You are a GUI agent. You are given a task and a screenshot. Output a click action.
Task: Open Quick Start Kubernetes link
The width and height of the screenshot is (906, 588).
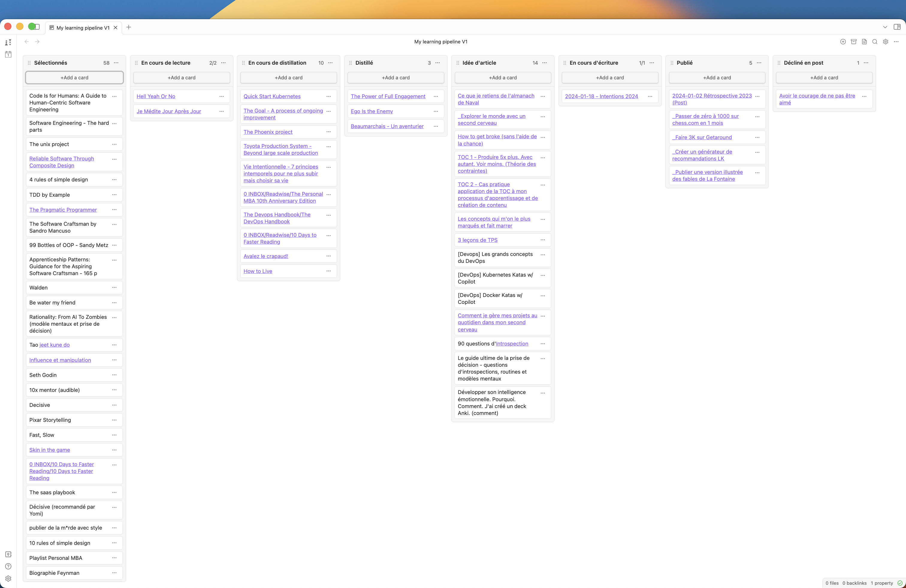pos(272,96)
